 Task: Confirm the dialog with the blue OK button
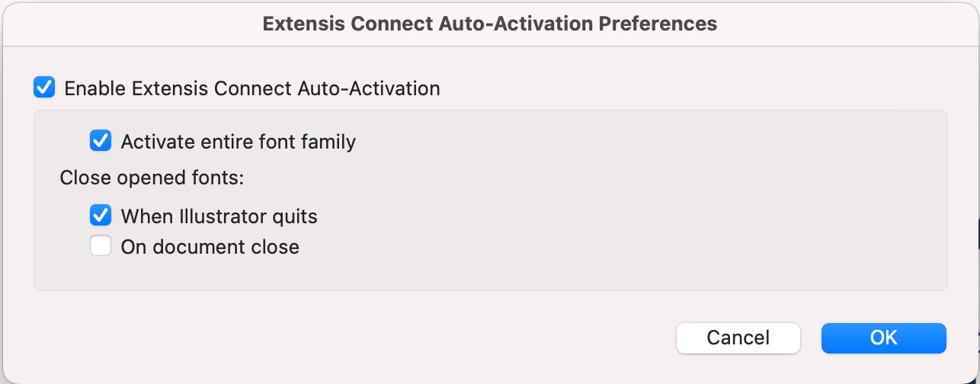tap(883, 338)
